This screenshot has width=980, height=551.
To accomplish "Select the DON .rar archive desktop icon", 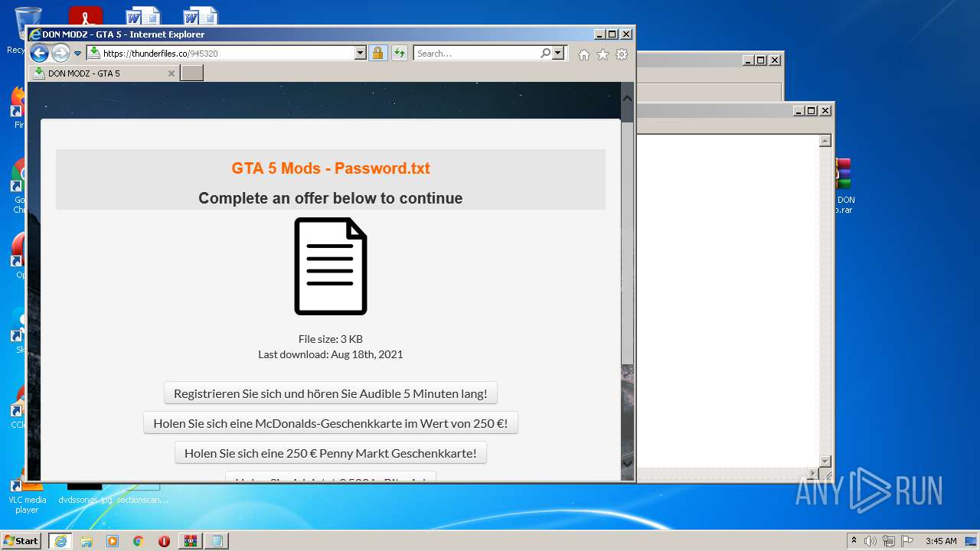I will pyautogui.click(x=844, y=186).
